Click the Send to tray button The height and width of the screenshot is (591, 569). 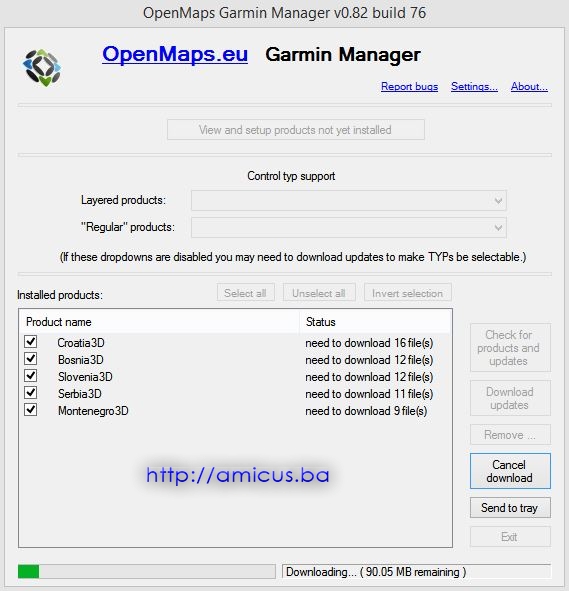510,508
